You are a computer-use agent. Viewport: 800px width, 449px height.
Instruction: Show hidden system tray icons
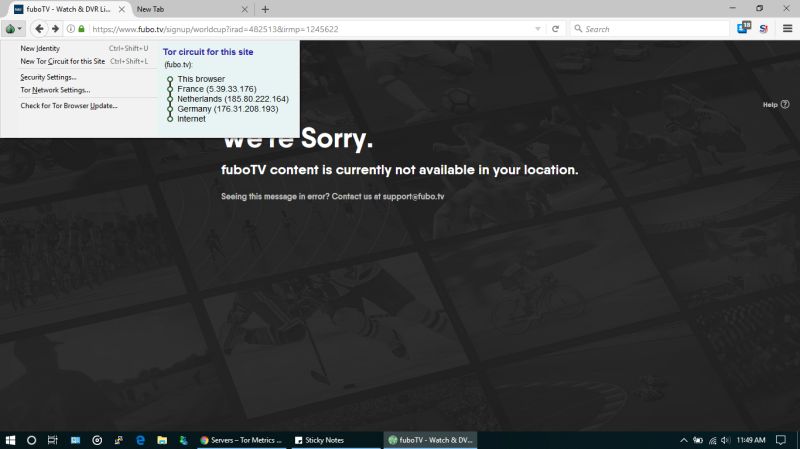point(684,440)
